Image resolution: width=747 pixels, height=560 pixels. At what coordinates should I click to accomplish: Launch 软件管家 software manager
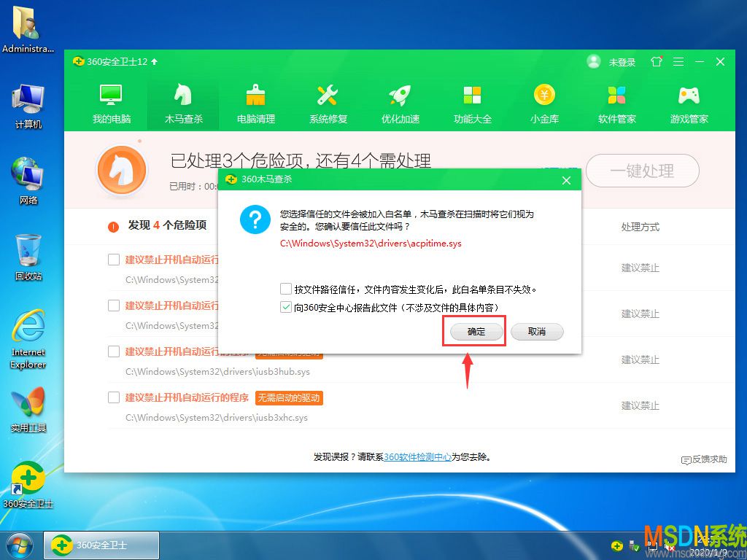coord(617,104)
